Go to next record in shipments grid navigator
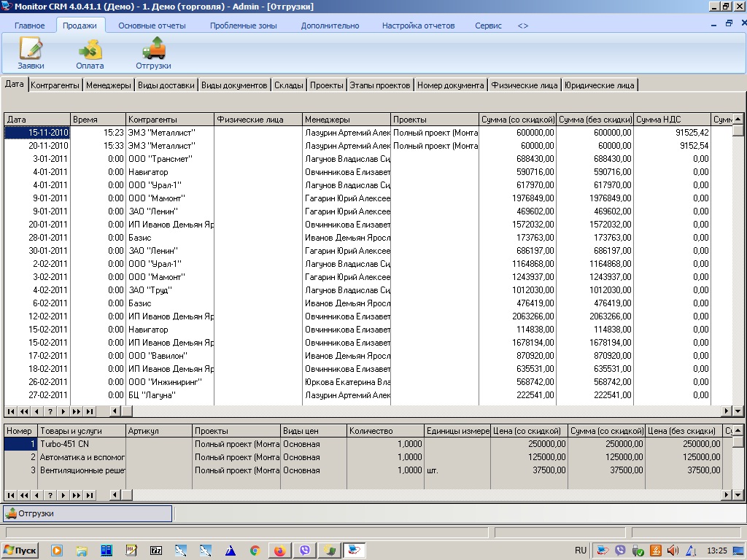Image resolution: width=747 pixels, height=560 pixels. (63, 411)
